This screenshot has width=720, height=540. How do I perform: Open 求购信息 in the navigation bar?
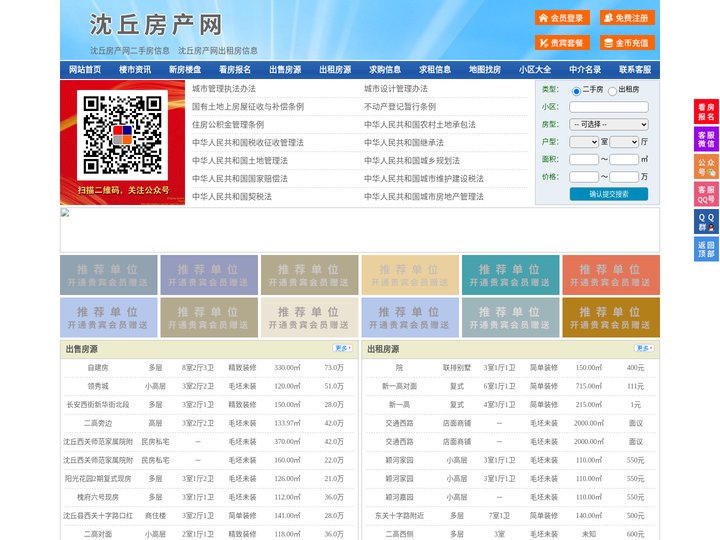click(385, 70)
